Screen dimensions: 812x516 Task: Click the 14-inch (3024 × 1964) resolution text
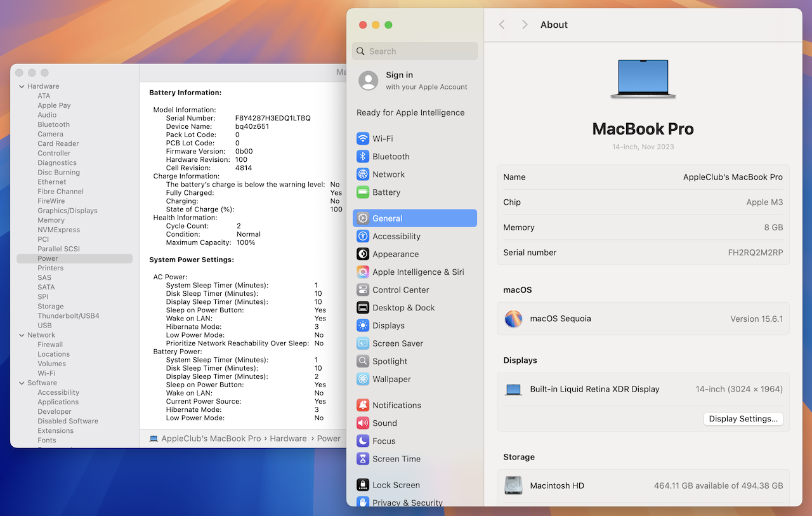(x=739, y=389)
